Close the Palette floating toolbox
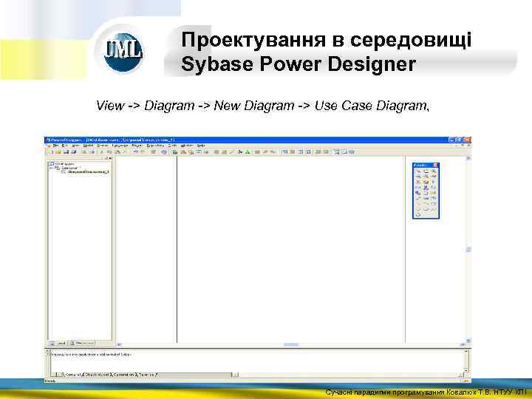The image size is (532, 399). 436,166
